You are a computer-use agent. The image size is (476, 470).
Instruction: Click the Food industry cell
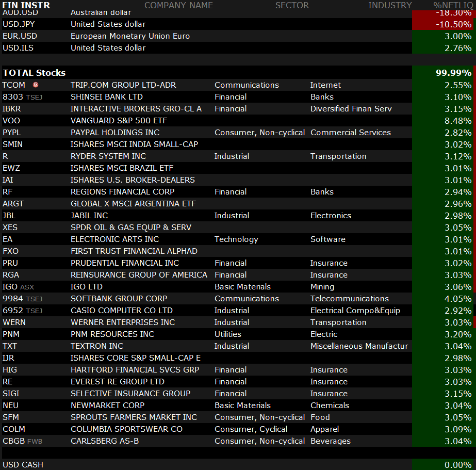coord(320,416)
